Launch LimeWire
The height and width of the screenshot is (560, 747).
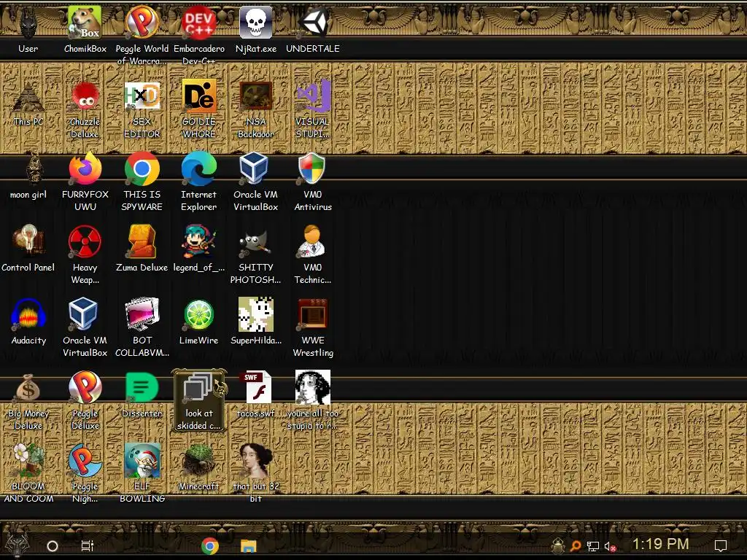tap(199, 322)
